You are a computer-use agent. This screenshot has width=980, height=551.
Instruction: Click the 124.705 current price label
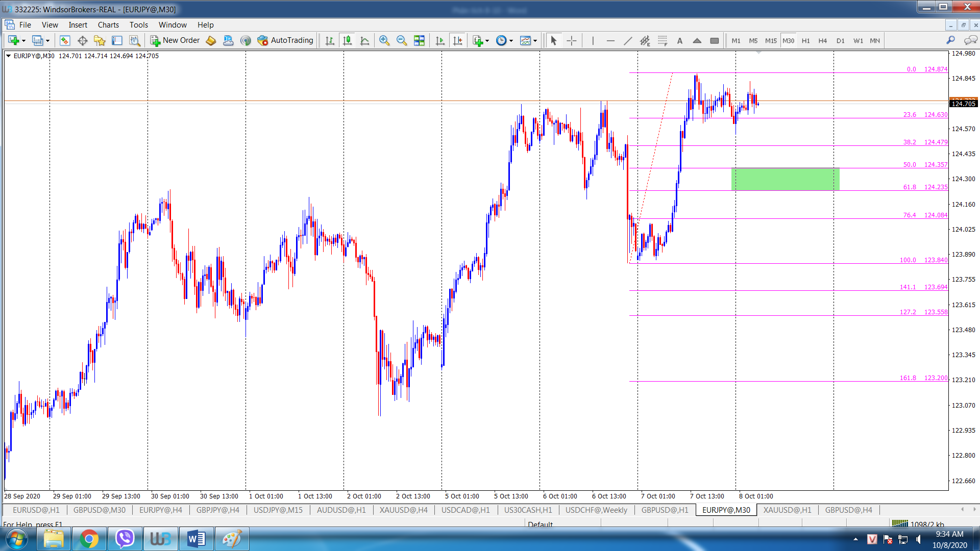click(964, 104)
